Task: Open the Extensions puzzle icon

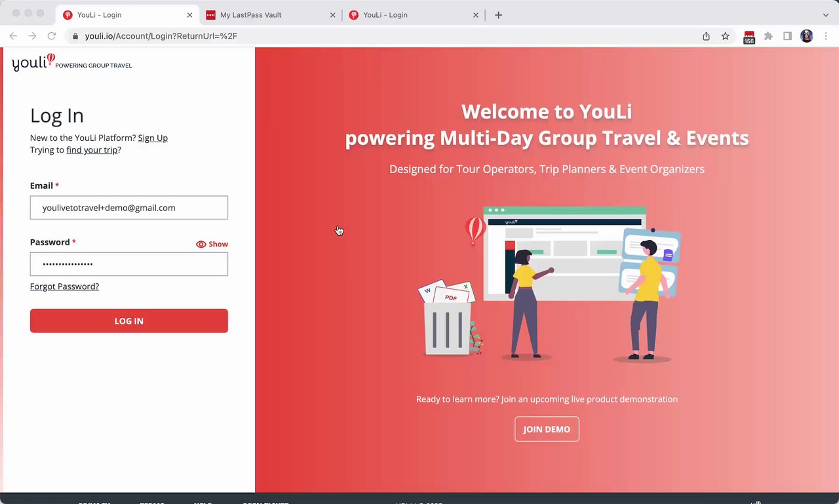Action: coord(769,36)
